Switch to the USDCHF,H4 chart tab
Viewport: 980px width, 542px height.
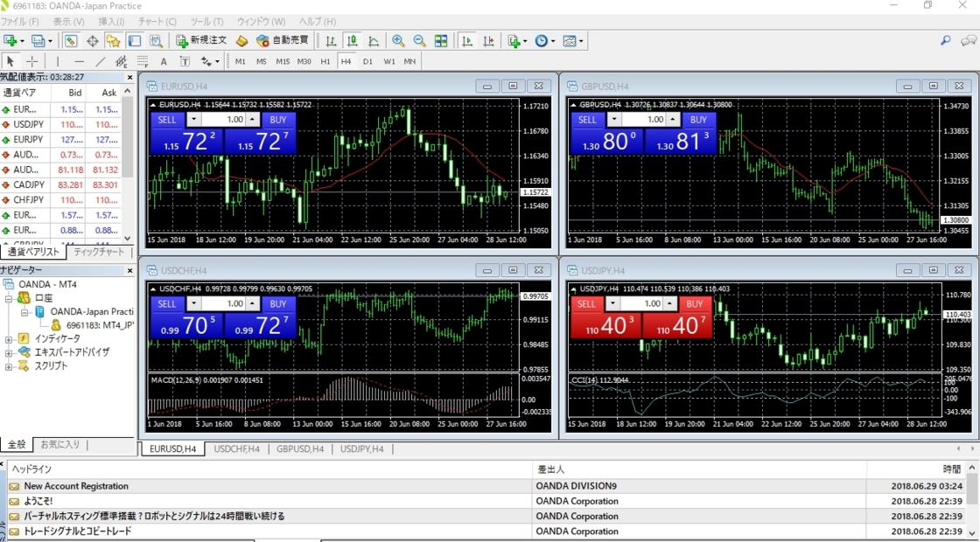(237, 449)
